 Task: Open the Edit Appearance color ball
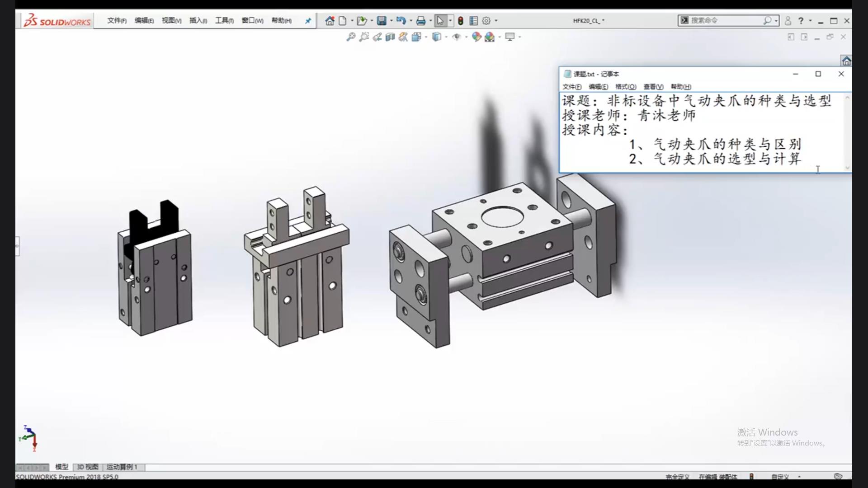point(476,37)
